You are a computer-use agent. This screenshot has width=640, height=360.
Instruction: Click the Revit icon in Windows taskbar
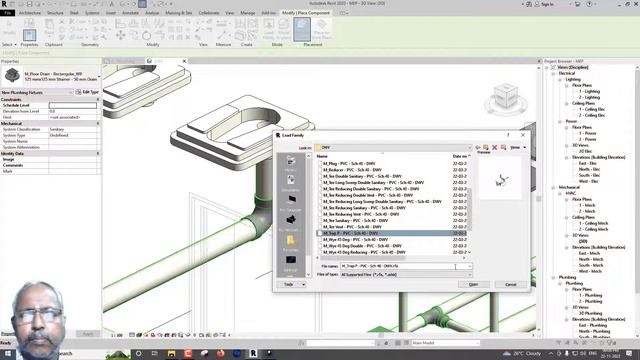click(253, 353)
